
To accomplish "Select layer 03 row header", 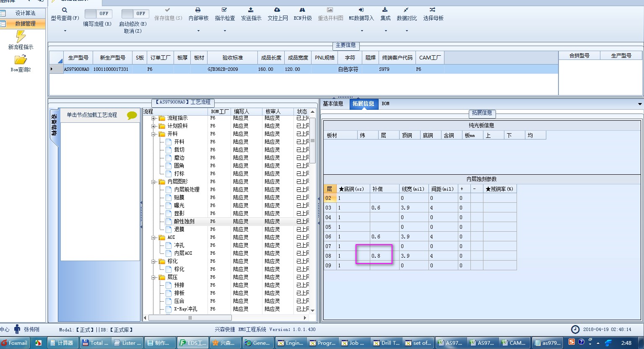I will click(329, 208).
